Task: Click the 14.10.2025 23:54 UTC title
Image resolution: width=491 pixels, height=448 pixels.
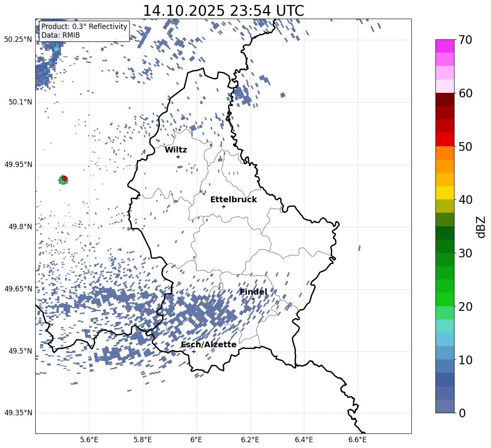Action: point(223,11)
